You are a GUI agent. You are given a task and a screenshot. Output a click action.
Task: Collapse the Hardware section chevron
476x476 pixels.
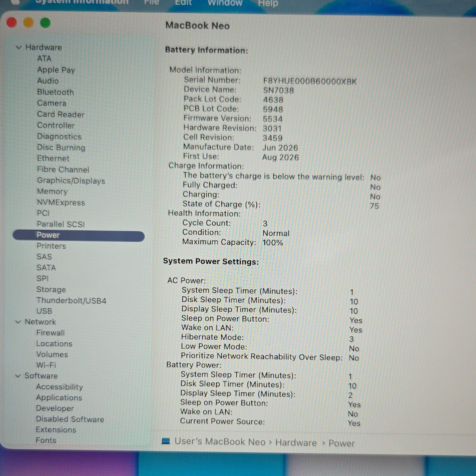pyautogui.click(x=19, y=48)
